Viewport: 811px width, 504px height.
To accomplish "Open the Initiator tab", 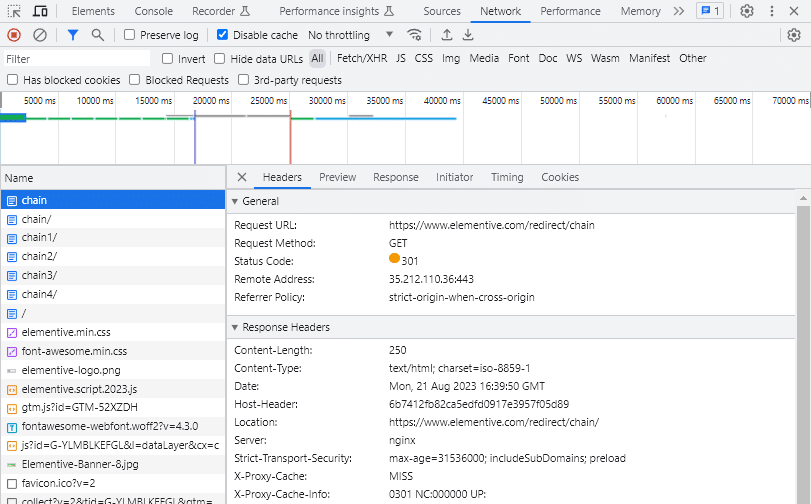I will (x=454, y=177).
